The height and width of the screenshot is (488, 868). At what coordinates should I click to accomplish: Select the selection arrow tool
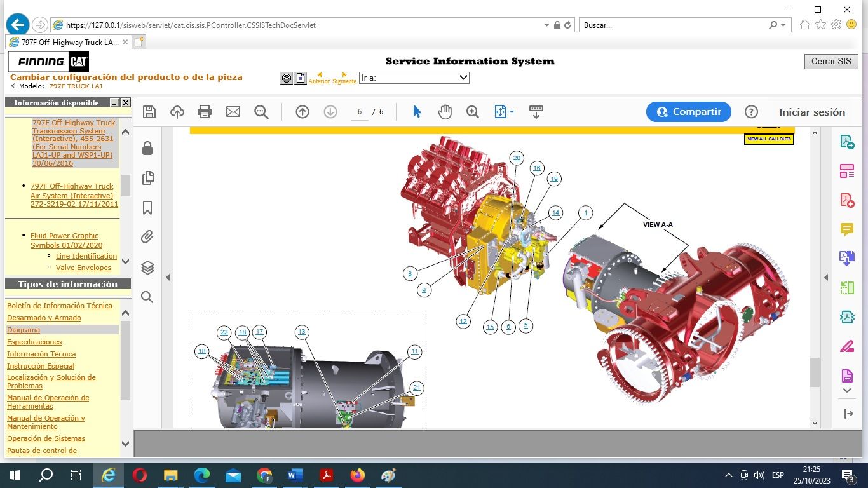[x=417, y=111]
